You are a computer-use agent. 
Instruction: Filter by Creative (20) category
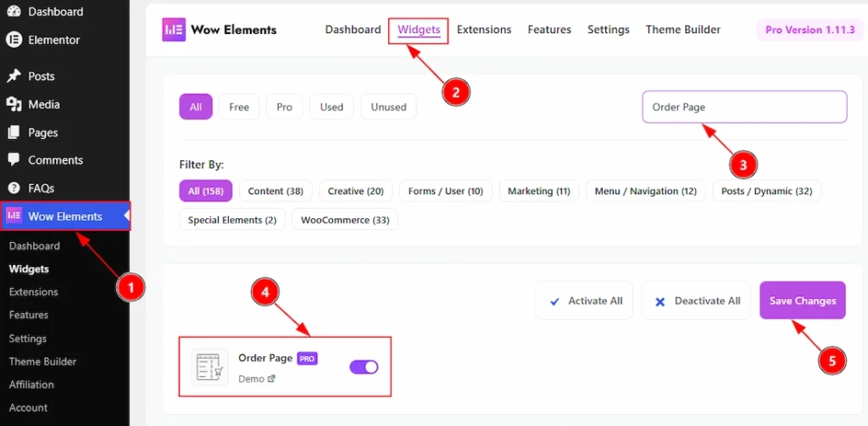pyautogui.click(x=356, y=191)
